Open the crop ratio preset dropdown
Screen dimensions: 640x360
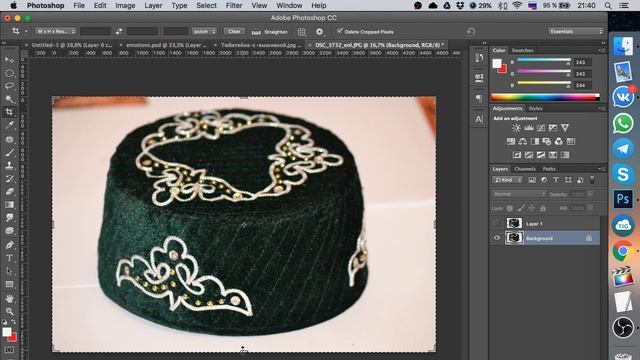[x=56, y=31]
